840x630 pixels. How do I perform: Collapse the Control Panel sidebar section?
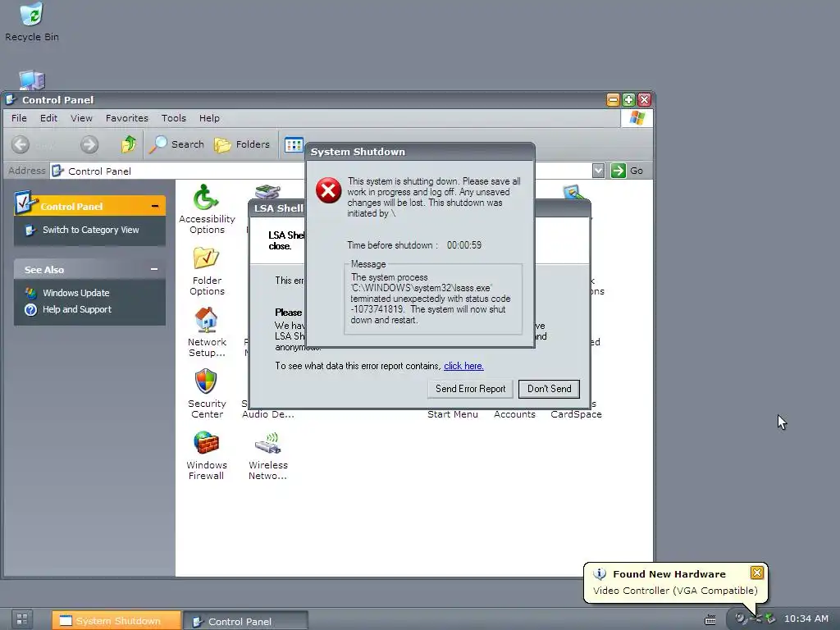coord(155,206)
